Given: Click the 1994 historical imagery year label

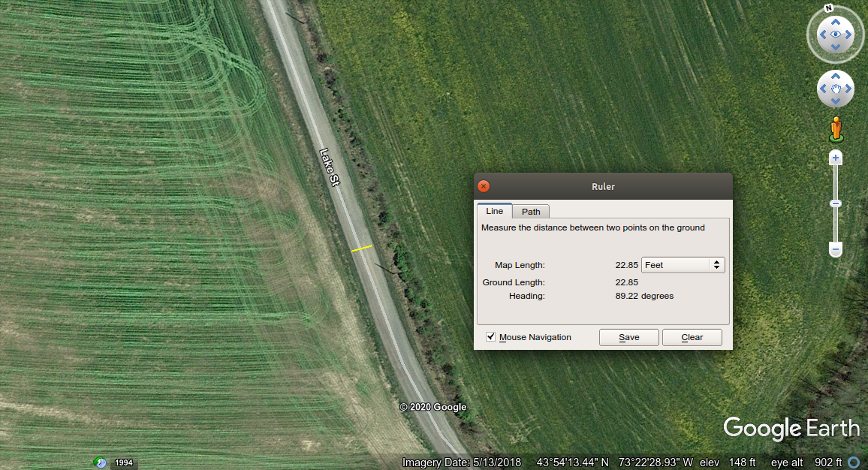Looking at the screenshot, I should tap(124, 462).
